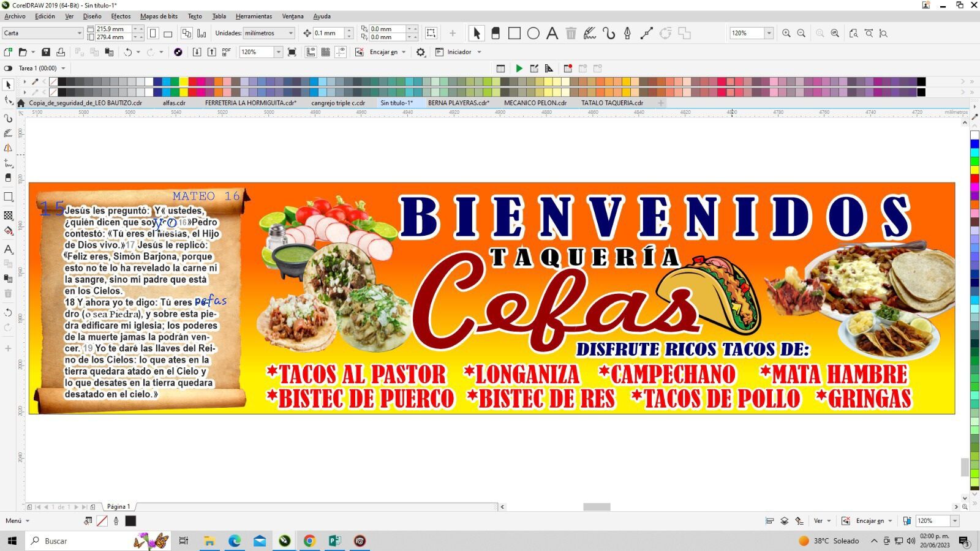Screen dimensions: 980x551
Task: Select the Artistic Media tool in left toolbox
Action: tap(8, 133)
